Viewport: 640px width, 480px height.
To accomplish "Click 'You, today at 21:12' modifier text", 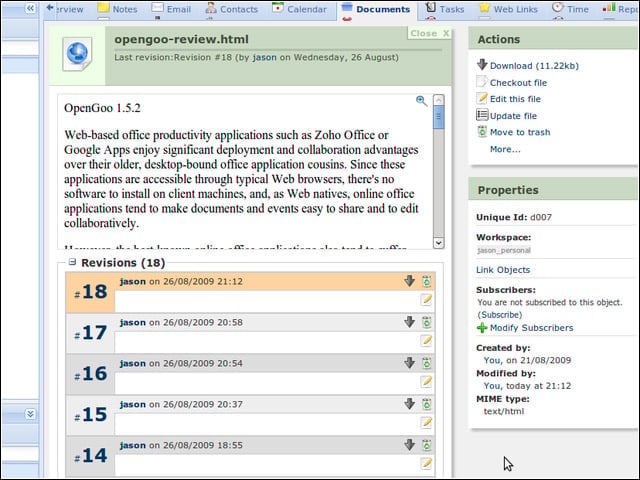I will [x=527, y=386].
